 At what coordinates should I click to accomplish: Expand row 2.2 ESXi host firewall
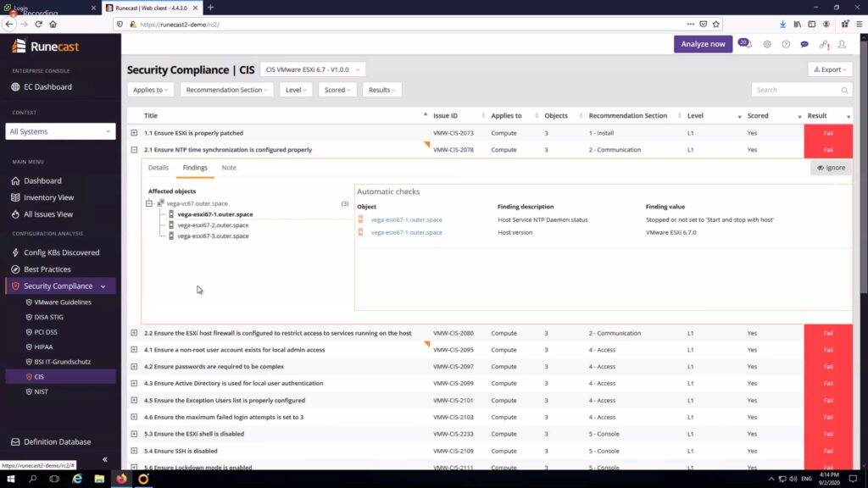(x=134, y=333)
